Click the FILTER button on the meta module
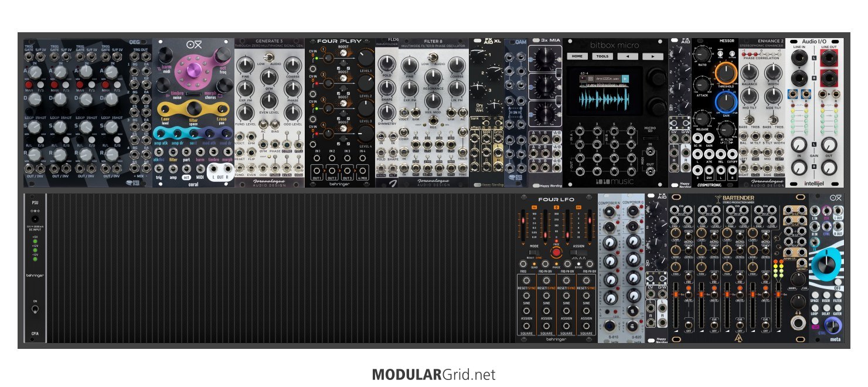 [837, 296]
